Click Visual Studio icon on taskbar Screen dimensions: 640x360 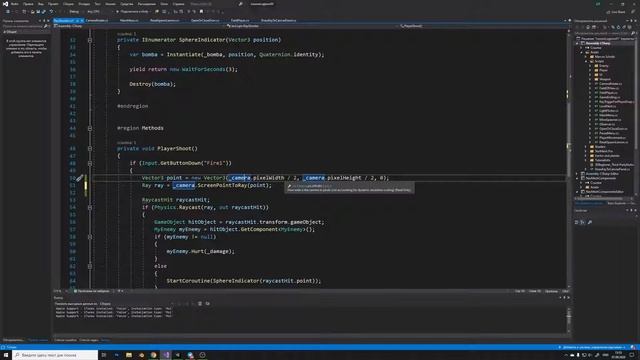[166, 355]
